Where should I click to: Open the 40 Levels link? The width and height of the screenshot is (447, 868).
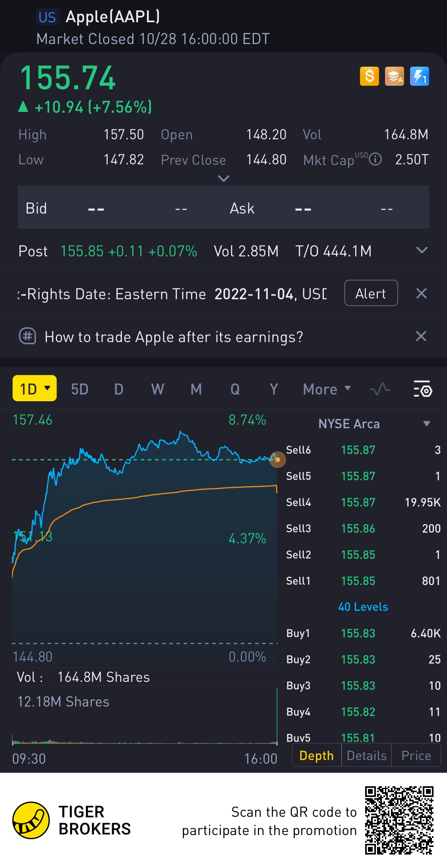363,607
